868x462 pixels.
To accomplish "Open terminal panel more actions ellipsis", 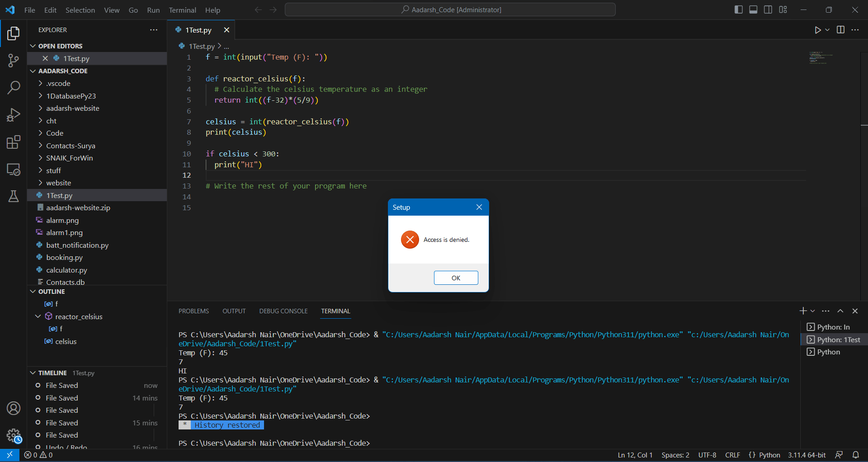I will click(826, 311).
